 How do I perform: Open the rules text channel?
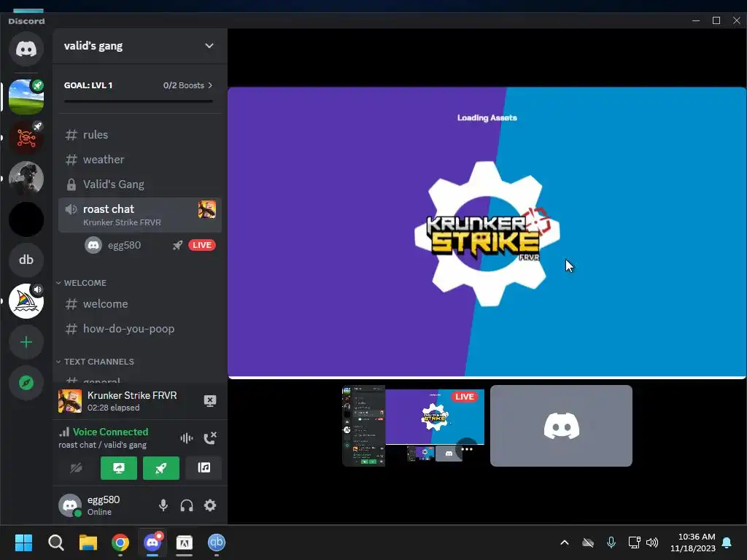[139, 135]
